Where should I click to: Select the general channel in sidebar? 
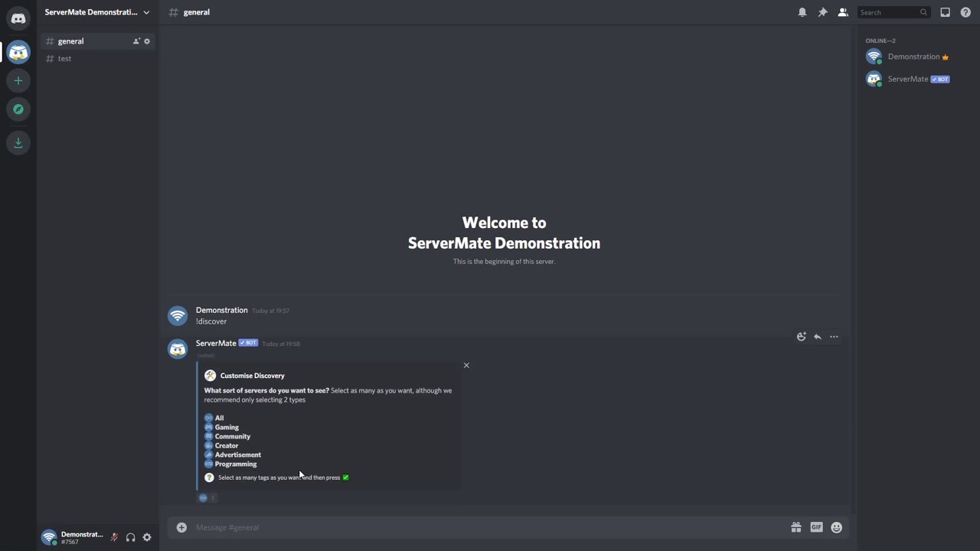(x=98, y=41)
